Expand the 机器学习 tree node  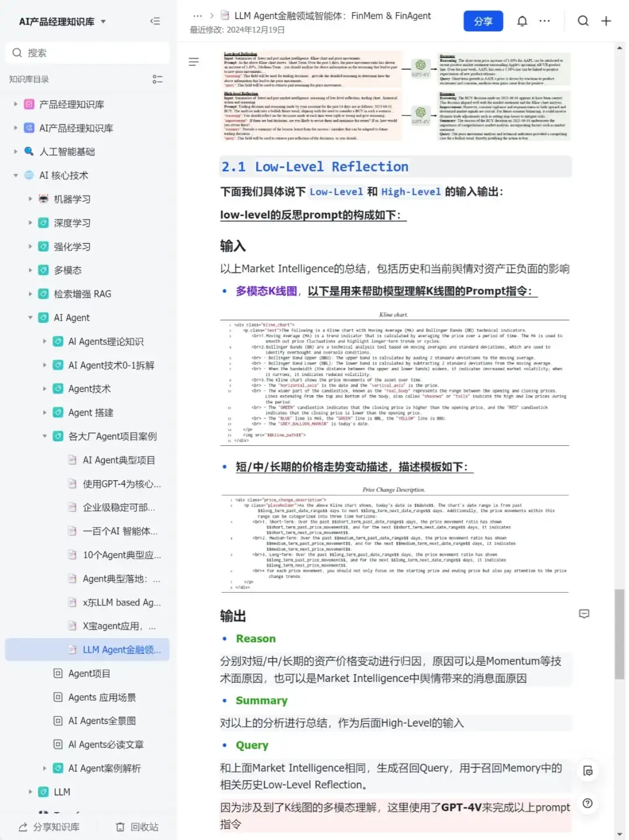(x=31, y=199)
